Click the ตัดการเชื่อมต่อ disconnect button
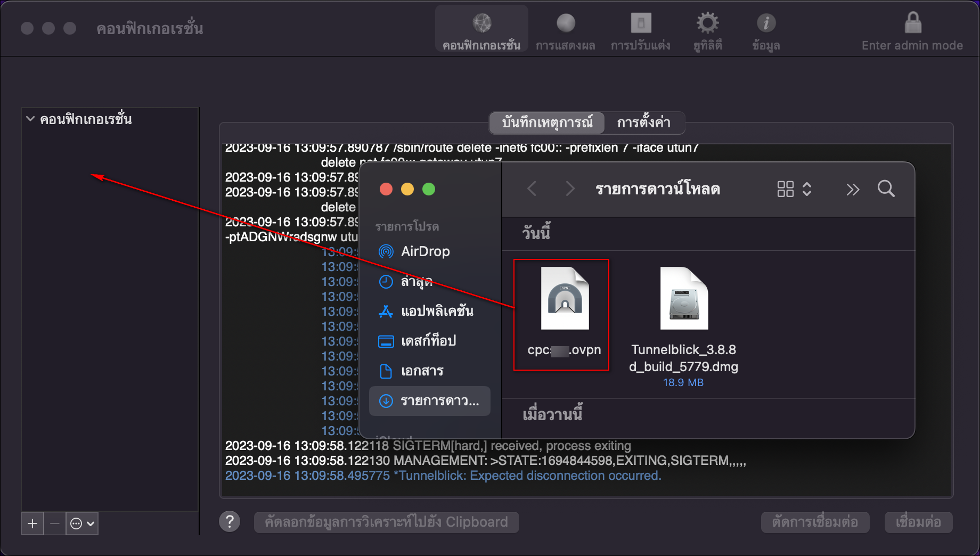980x556 pixels. 815,522
